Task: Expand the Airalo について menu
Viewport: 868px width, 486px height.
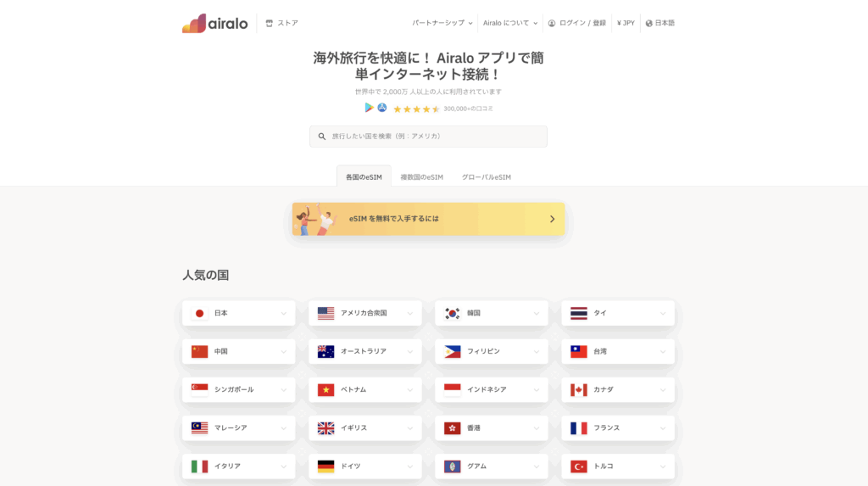Action: pos(509,23)
